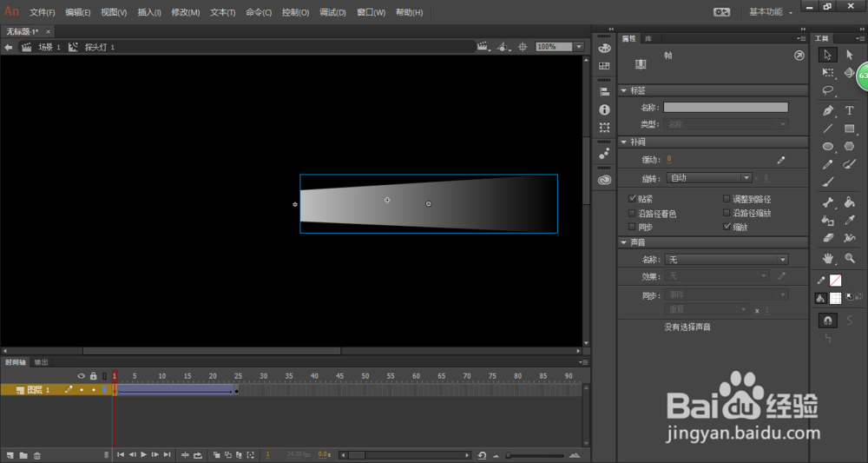868x463 pixels.
Task: Open the Info panel icon
Action: coord(604,110)
